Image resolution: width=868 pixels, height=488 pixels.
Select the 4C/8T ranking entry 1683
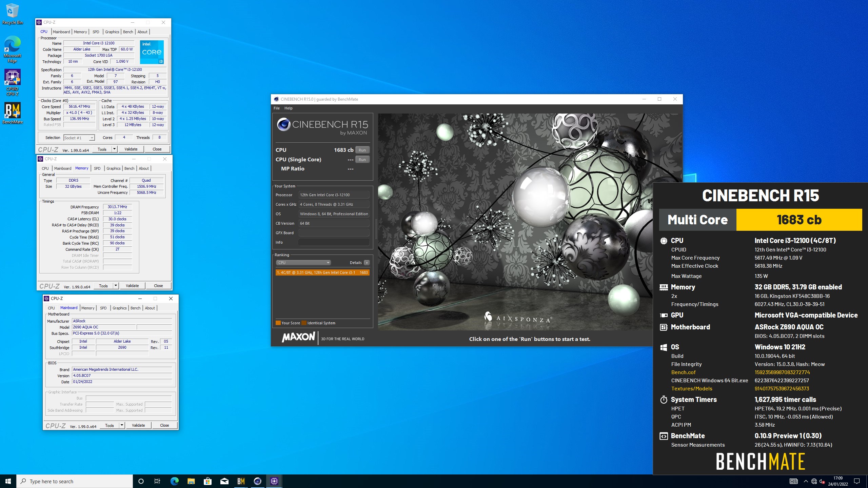pos(322,272)
